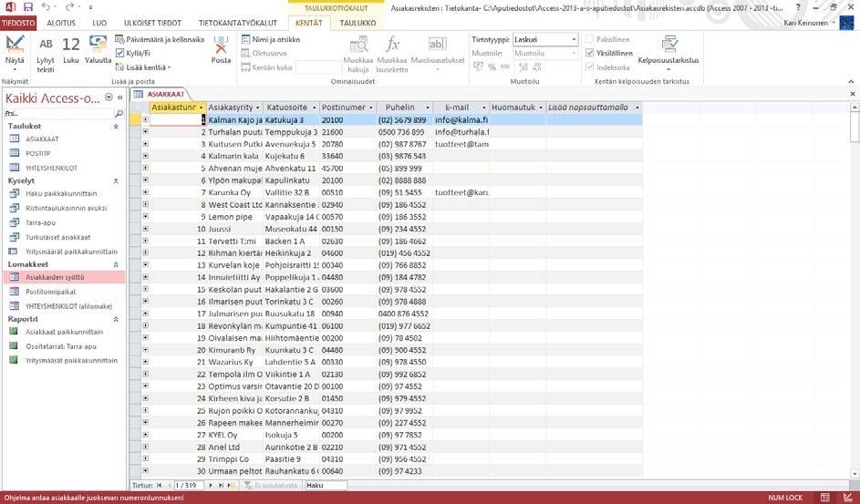Click the info@turhala email cell
The image size is (860, 504).
tap(461, 132)
